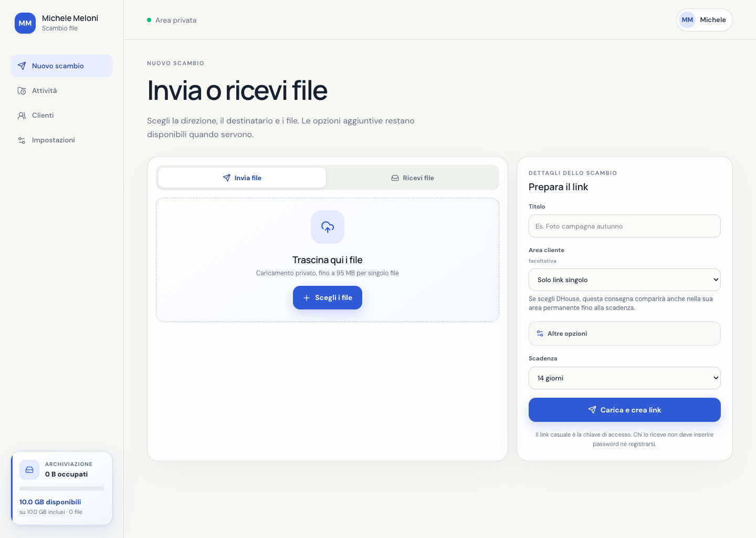Click the paper plane icon beside Nuovo scambio
This screenshot has height=538, width=756.
(22, 66)
